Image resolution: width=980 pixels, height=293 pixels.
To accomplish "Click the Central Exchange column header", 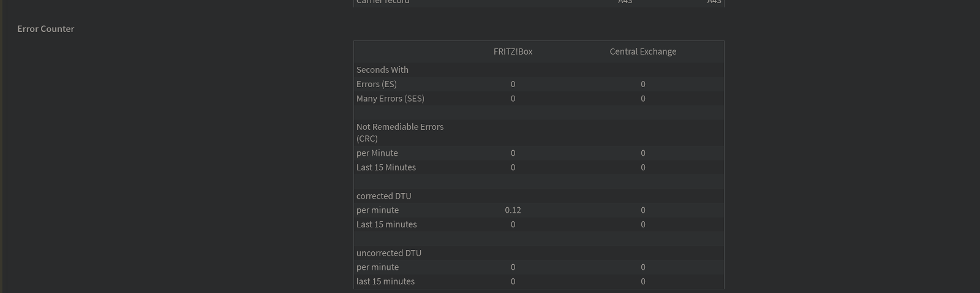I will (643, 51).
